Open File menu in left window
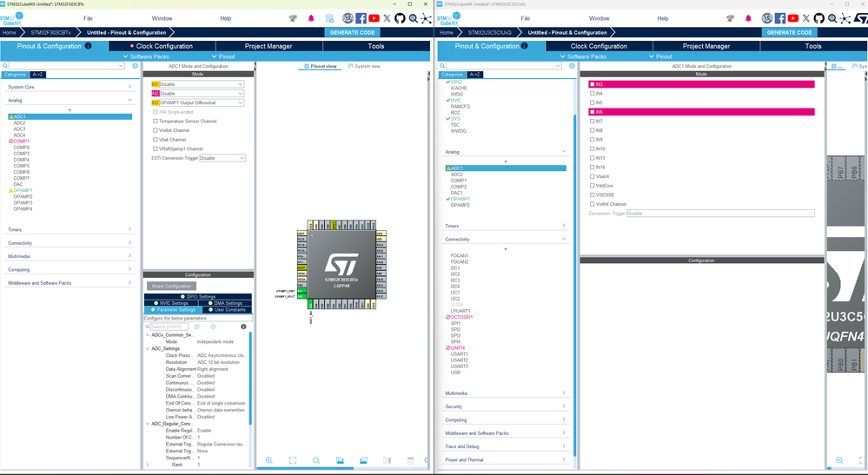868x475 pixels. click(88, 18)
